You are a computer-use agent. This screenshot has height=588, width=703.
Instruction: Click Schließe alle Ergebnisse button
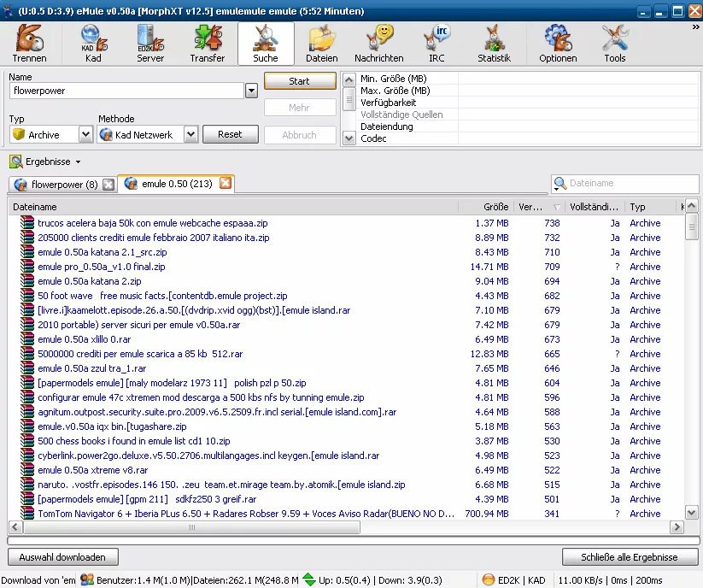(630, 557)
